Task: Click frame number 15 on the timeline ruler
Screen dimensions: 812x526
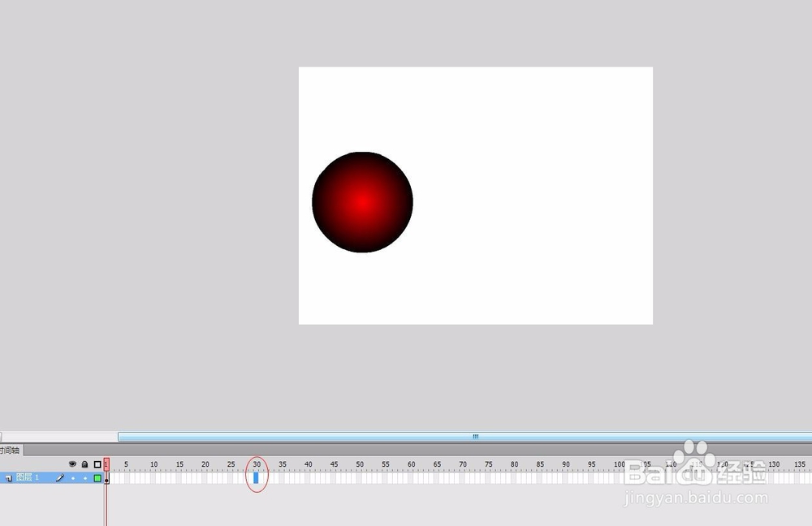Action: [x=179, y=464]
